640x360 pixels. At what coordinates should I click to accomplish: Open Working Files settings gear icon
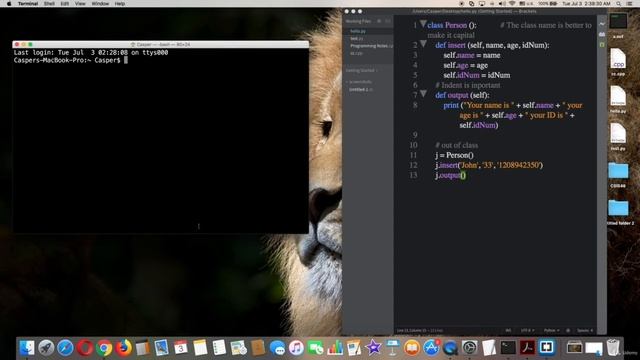click(x=379, y=21)
